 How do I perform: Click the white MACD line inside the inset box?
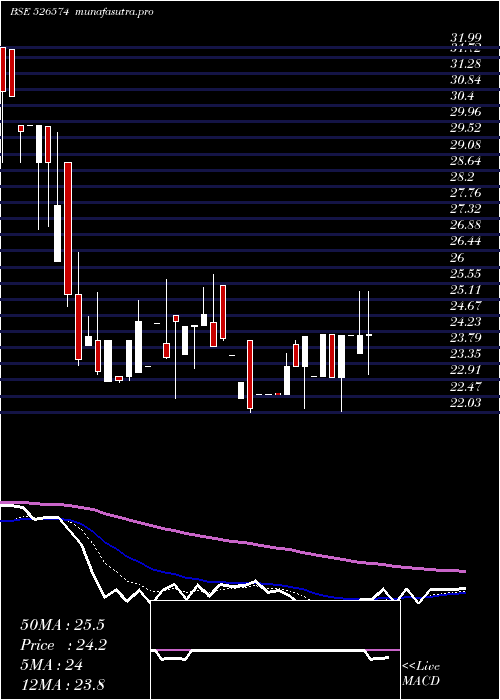(277, 651)
